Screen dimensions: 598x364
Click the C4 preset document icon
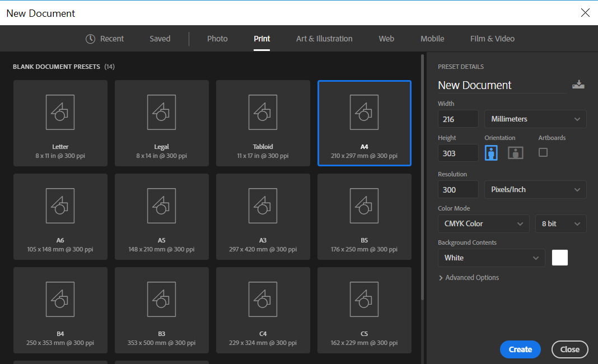(263, 299)
